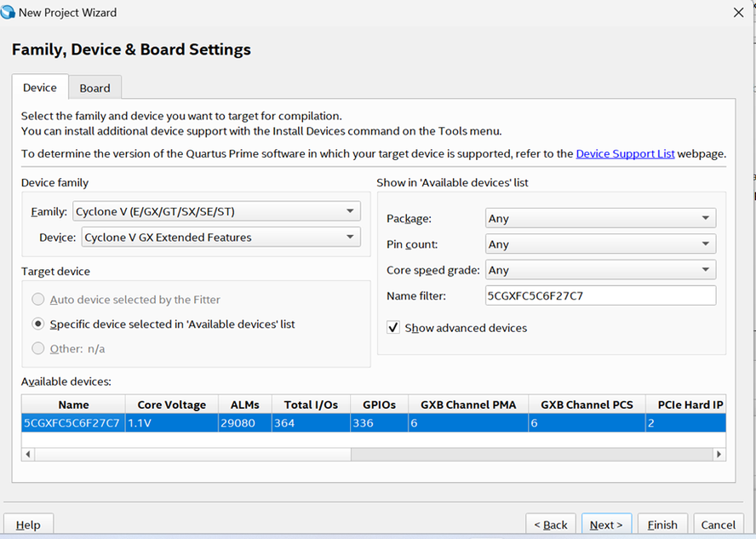Screen dimensions: 756x539
Task: Open the Core speed grade dropdown
Action: 600,270
